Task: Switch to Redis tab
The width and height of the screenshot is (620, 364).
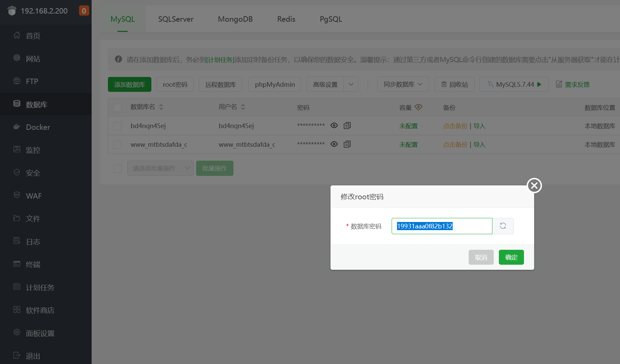Action: pos(286,19)
